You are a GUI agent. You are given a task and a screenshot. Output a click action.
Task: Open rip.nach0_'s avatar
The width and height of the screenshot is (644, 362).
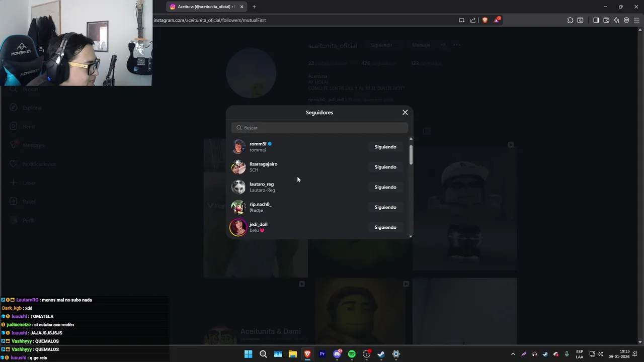(x=238, y=207)
